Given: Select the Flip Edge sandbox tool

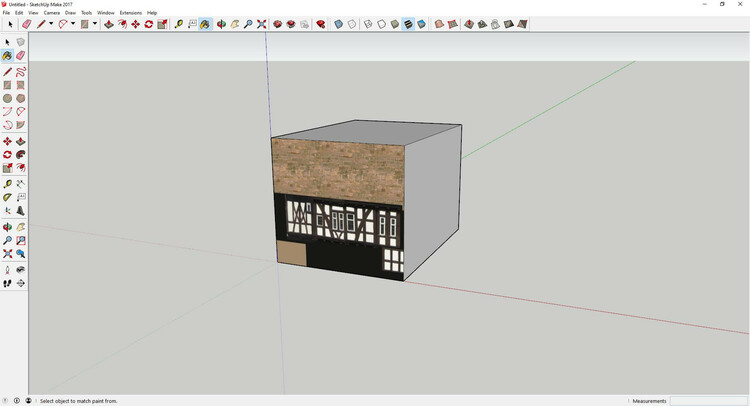Looking at the screenshot, I should (x=522, y=24).
